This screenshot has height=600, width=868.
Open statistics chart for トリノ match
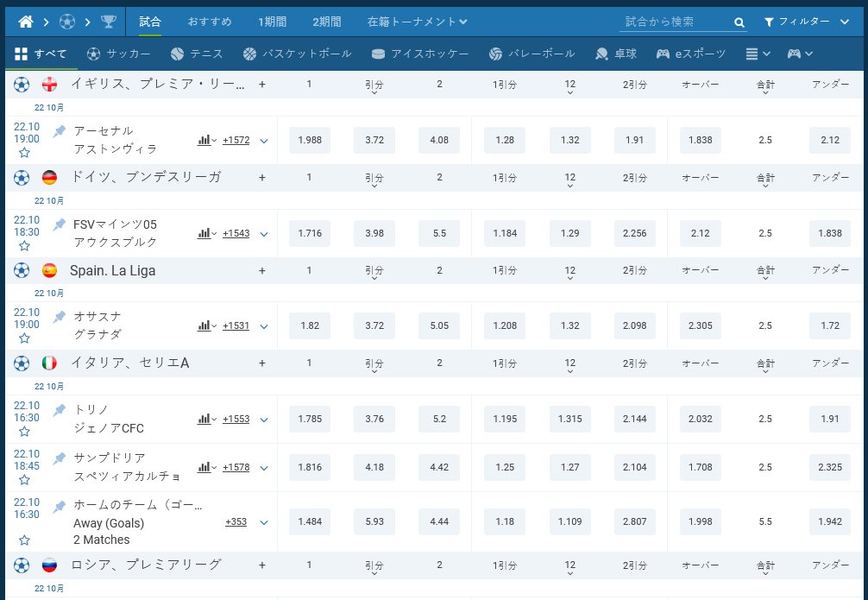pyautogui.click(x=206, y=419)
